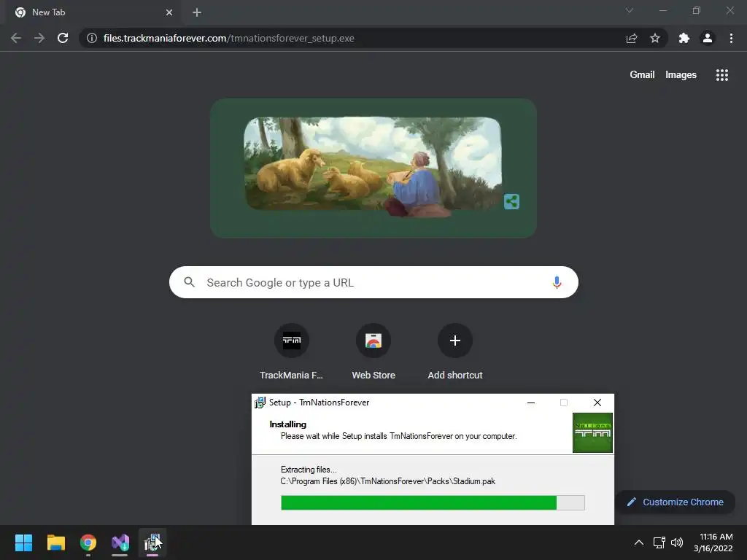747x560 pixels.
Task: Click the installer icon in Setup title bar
Action: coord(260,402)
